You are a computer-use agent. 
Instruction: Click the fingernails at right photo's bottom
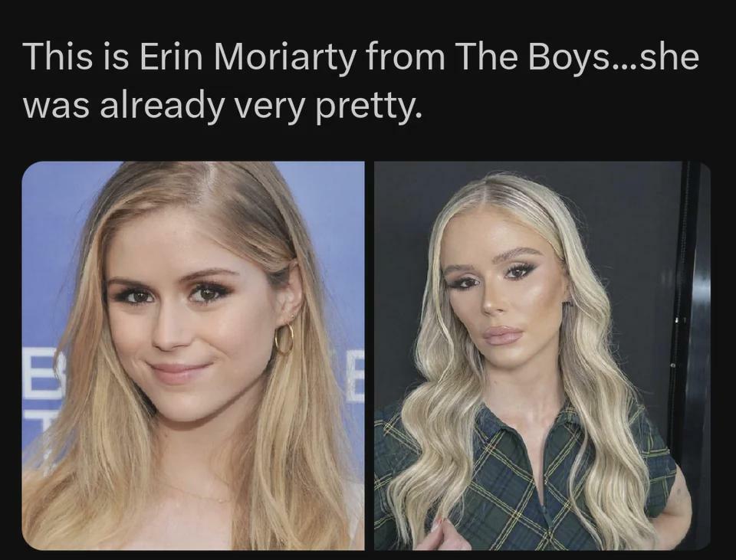(436, 524)
